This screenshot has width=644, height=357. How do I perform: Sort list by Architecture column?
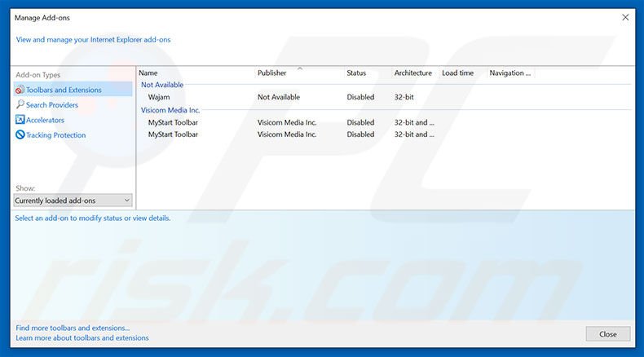(415, 73)
